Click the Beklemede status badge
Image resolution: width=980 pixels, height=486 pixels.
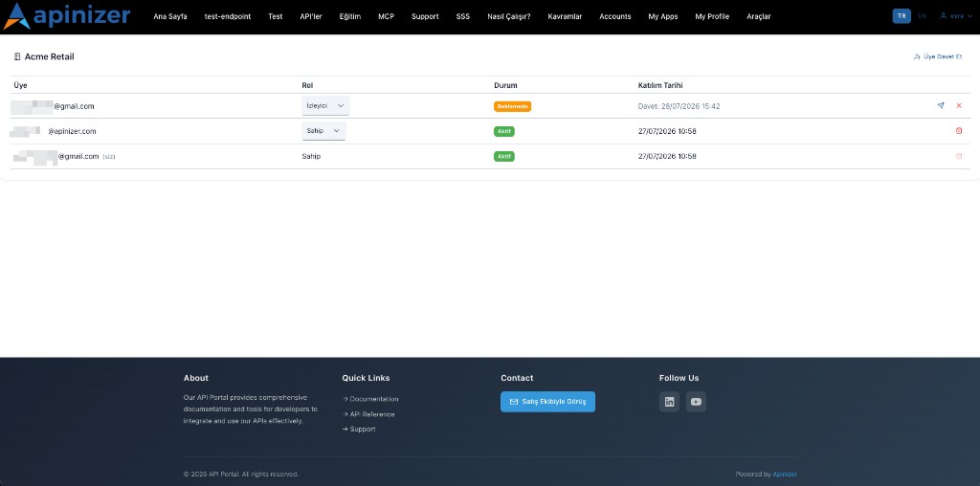(x=513, y=106)
